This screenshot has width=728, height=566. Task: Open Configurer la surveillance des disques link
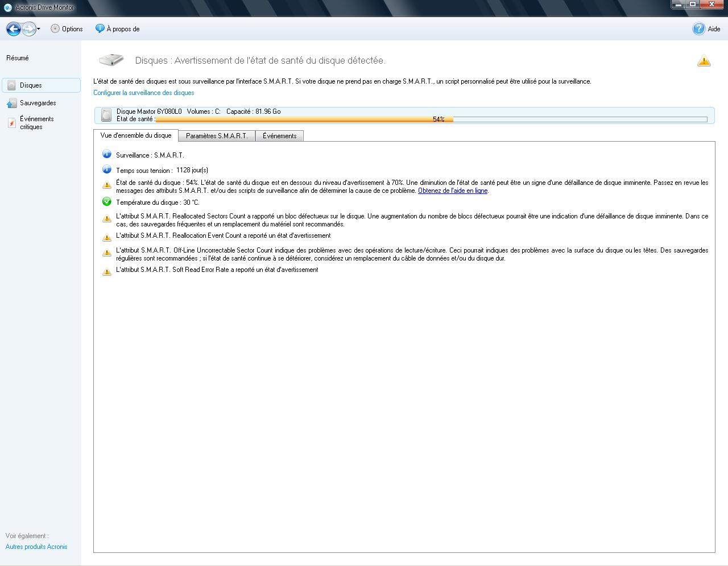(144, 93)
